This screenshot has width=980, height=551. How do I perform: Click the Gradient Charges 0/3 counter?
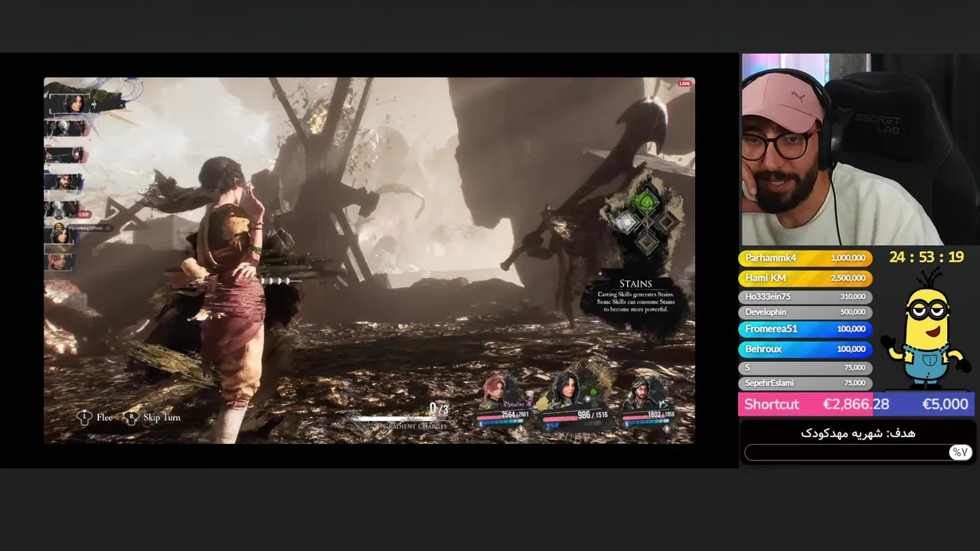coord(439,409)
